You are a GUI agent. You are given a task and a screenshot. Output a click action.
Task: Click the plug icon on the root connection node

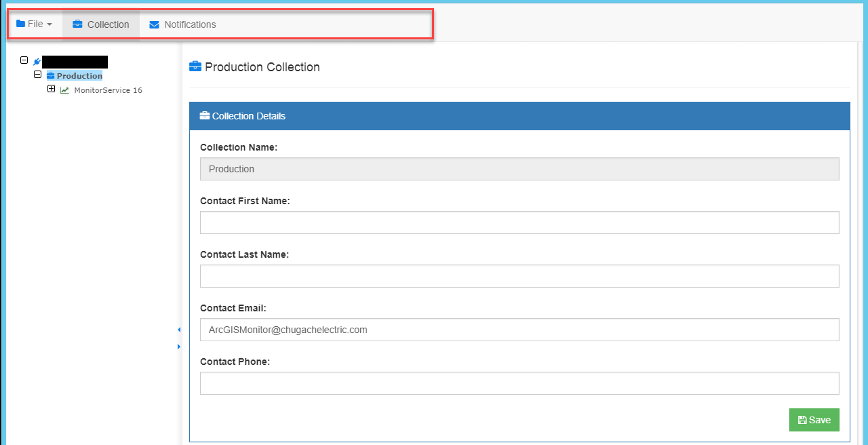point(36,62)
